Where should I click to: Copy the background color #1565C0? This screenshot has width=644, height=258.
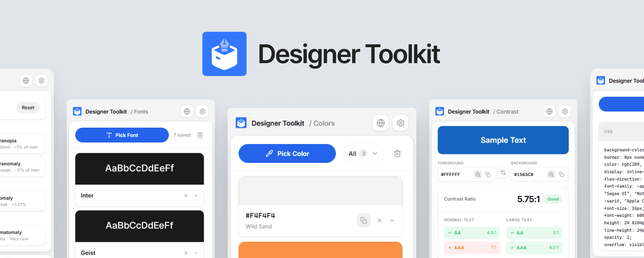coord(562,174)
